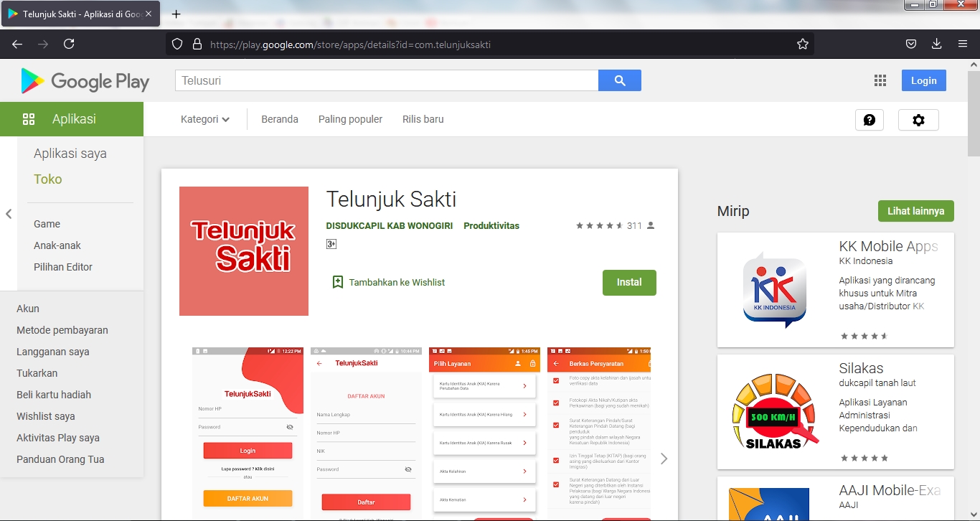
Task: Open Langganan saya link
Action: click(x=53, y=352)
